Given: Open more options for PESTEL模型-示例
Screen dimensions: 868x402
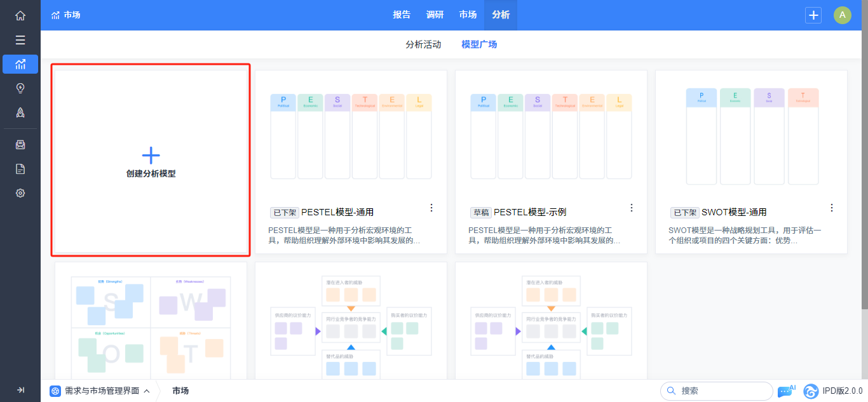Looking at the screenshot, I should click(x=632, y=208).
